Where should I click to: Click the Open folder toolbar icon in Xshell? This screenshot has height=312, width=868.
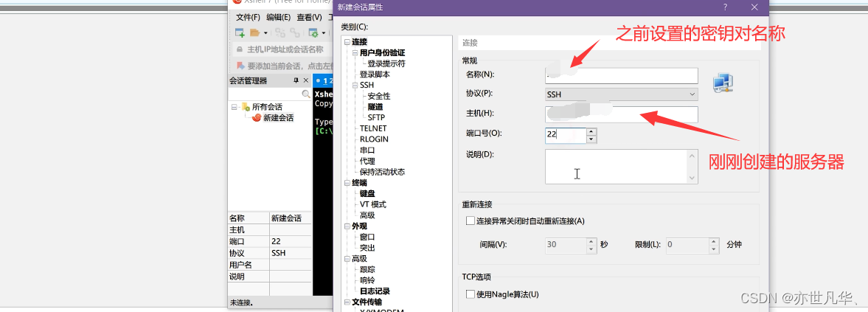tap(254, 32)
